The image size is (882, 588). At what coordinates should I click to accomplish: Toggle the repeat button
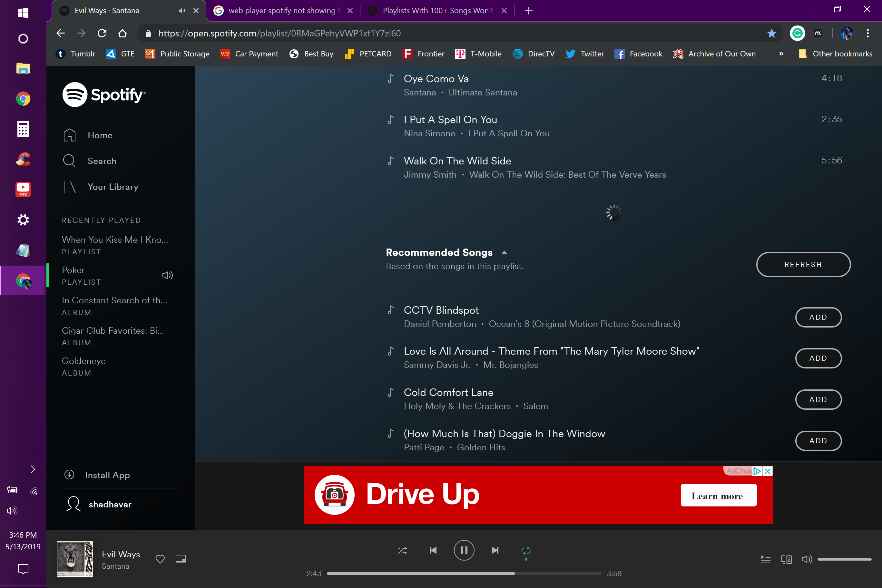pos(526,551)
